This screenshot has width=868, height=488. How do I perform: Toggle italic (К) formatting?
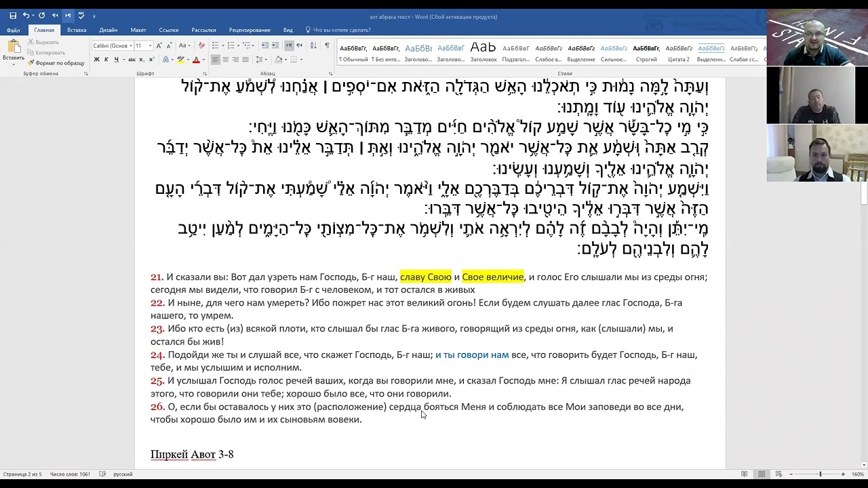tap(106, 60)
